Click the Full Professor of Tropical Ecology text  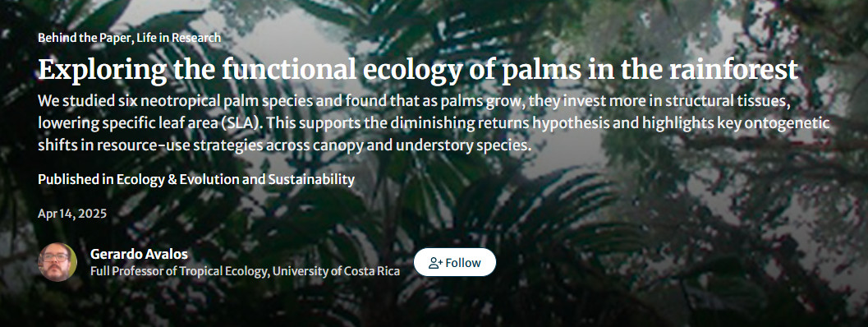[179, 272]
